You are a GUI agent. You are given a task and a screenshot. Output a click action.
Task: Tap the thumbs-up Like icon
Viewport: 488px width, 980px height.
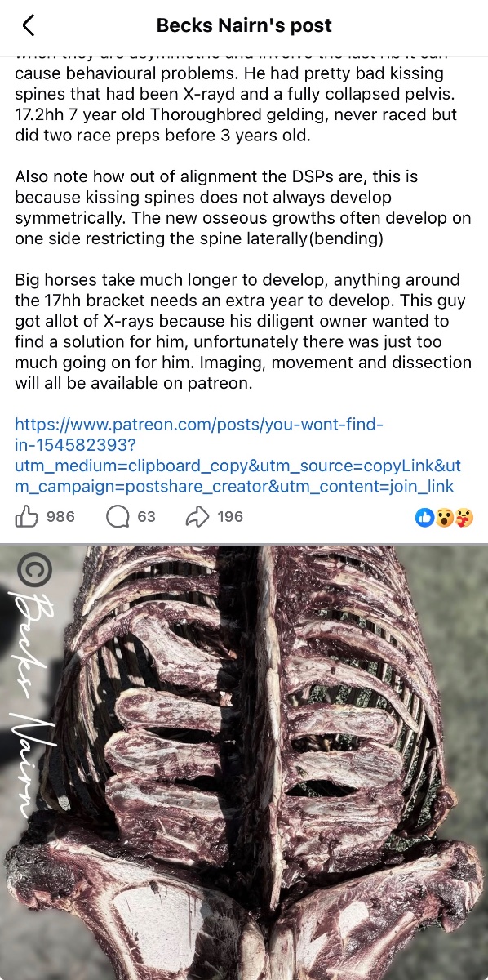(27, 516)
